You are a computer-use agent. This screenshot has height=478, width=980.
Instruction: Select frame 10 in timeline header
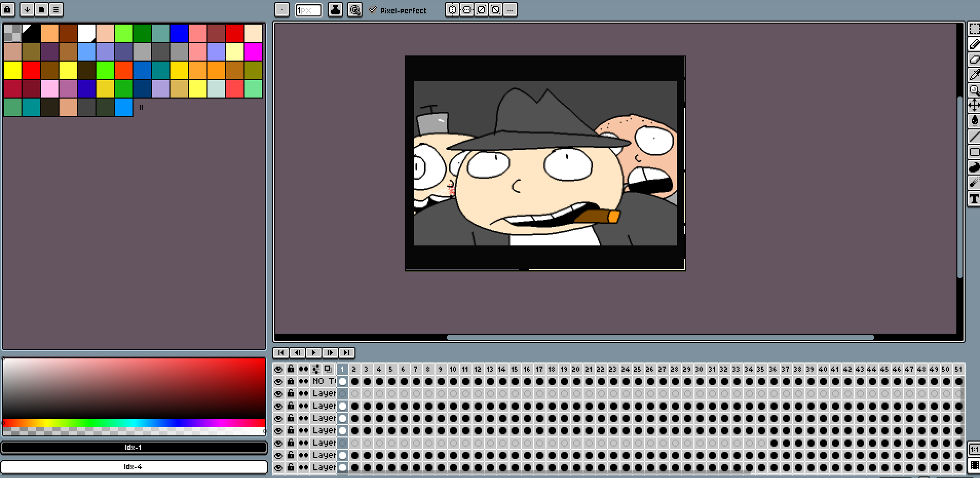click(453, 369)
